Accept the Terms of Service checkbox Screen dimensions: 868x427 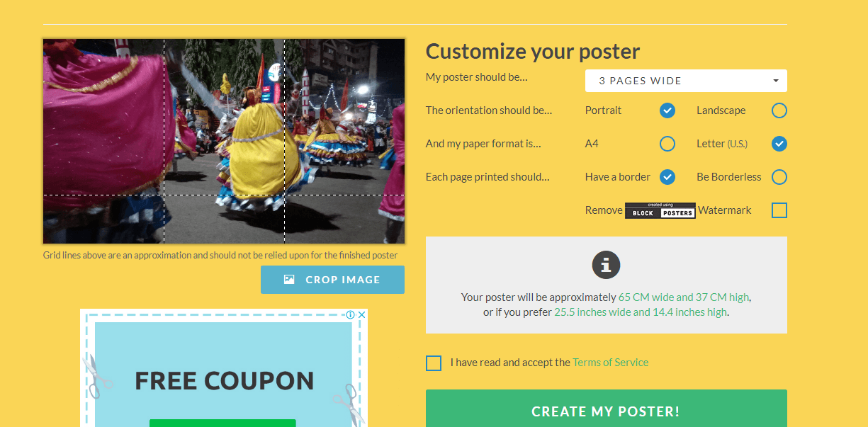tap(434, 363)
